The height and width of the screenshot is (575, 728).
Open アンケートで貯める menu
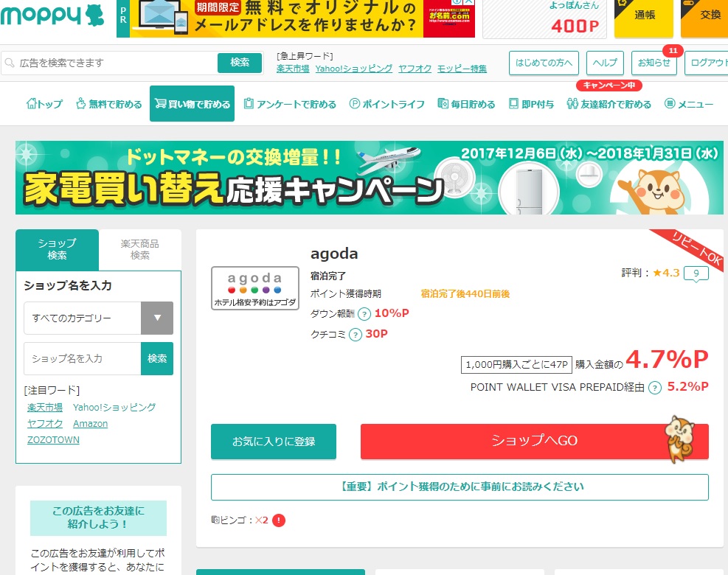click(290, 104)
